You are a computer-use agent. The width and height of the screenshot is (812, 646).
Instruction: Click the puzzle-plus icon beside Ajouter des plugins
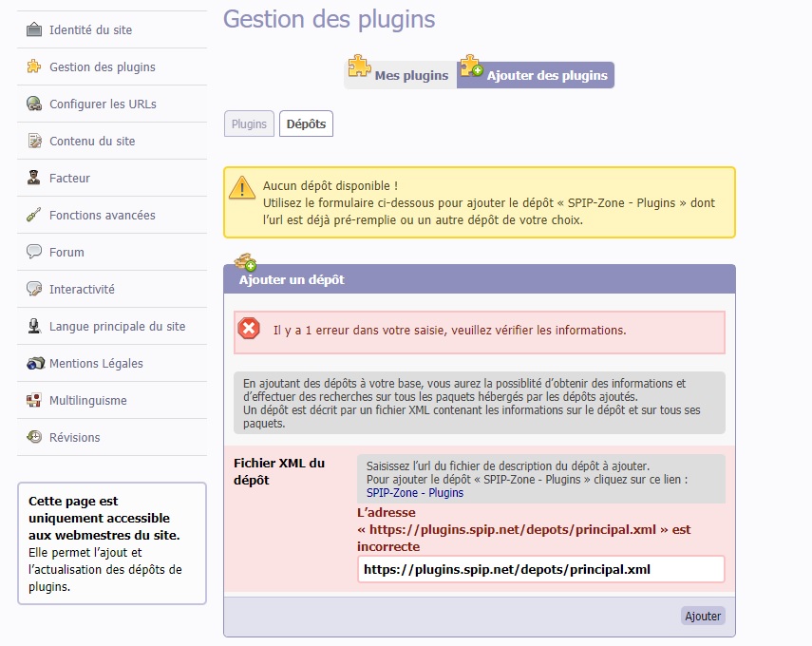coord(471,66)
